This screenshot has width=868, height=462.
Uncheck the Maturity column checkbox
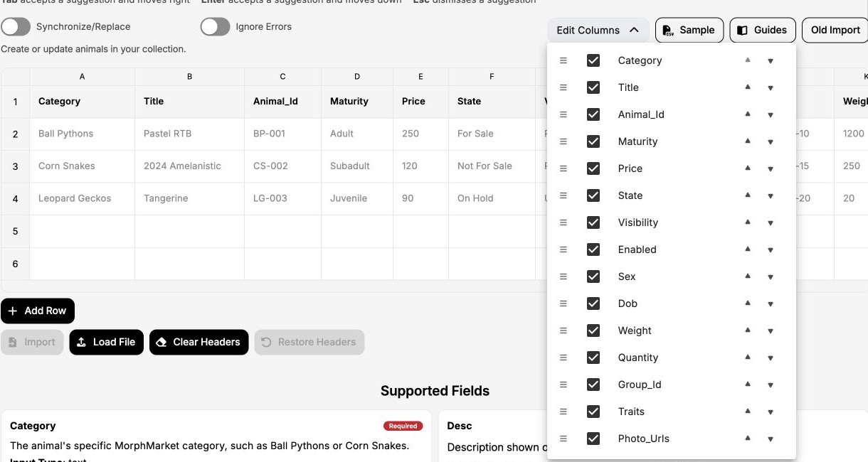[x=593, y=141]
